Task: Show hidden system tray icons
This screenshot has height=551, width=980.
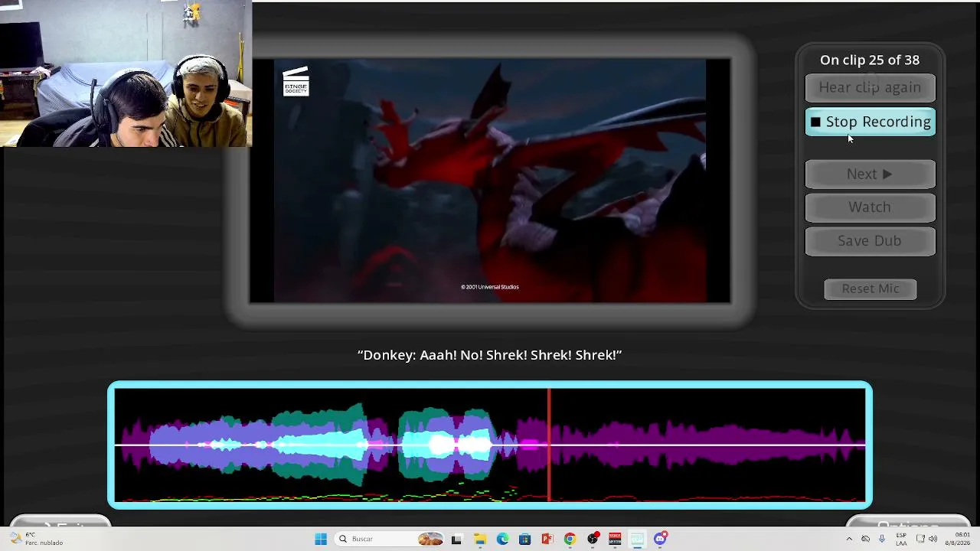Action: (x=849, y=539)
